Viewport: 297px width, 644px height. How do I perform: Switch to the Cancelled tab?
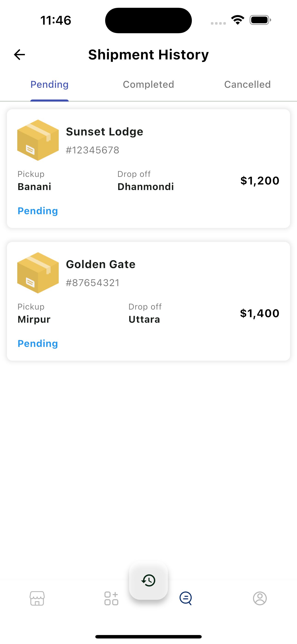click(247, 85)
